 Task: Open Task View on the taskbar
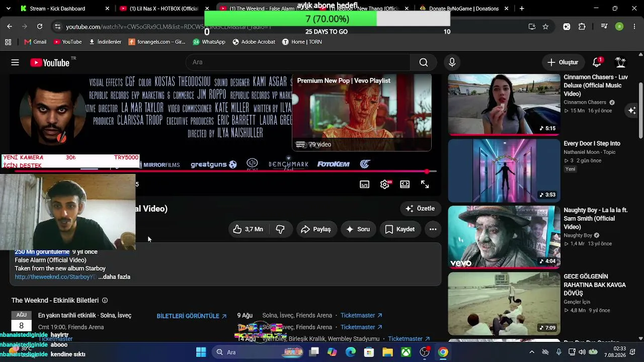pos(314,352)
